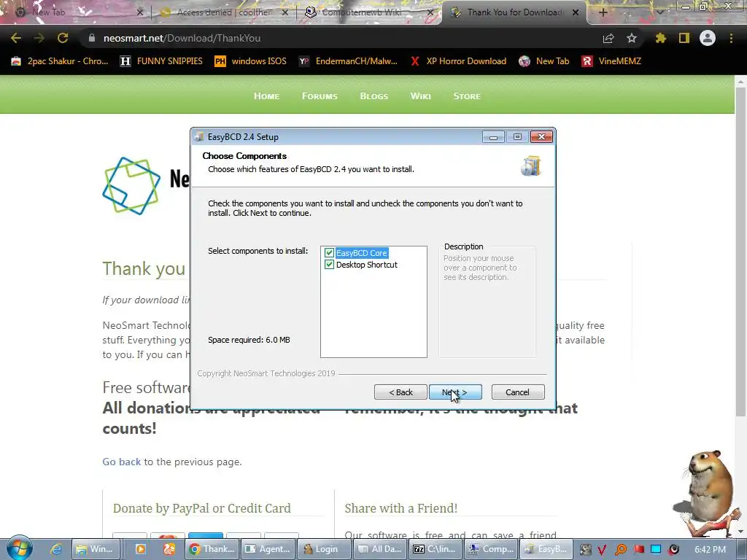Open the XP Horror Download bookmark

tap(458, 61)
